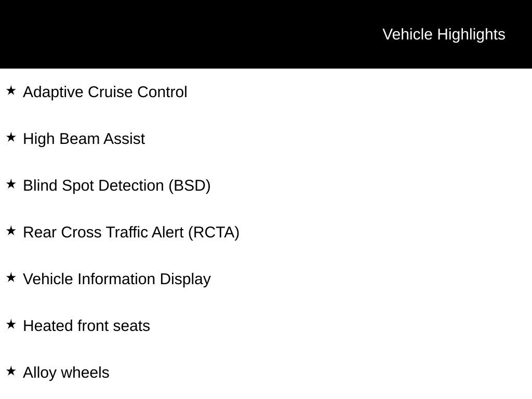The height and width of the screenshot is (399, 532).
Task: Click the star beside Heated front seats
Action: click(x=11, y=324)
